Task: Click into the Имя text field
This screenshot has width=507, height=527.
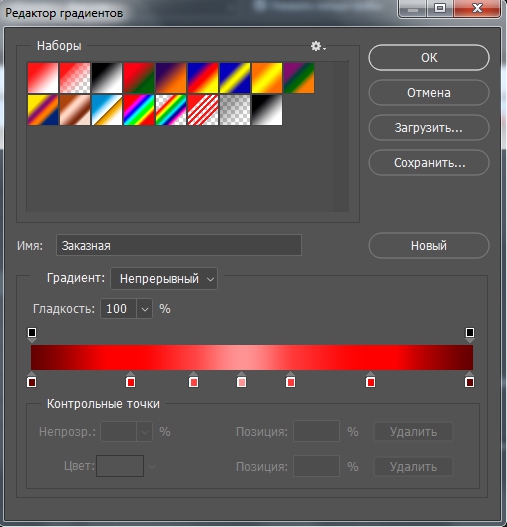Action: click(179, 245)
